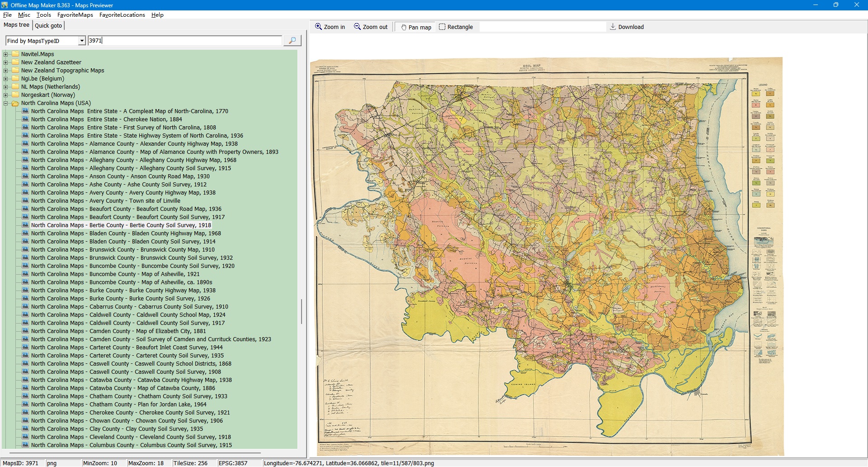This screenshot has width=868, height=467.
Task: Click map icon beside Map of Asheville, 1921
Action: [26, 274]
